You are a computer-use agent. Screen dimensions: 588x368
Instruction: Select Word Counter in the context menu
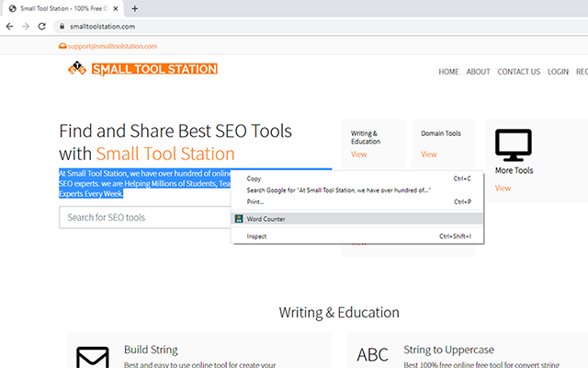pyautogui.click(x=357, y=219)
